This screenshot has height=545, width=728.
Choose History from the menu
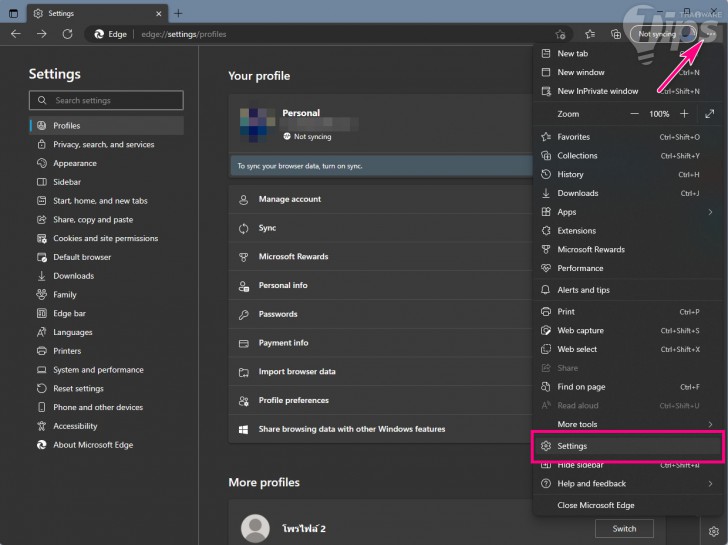point(628,175)
